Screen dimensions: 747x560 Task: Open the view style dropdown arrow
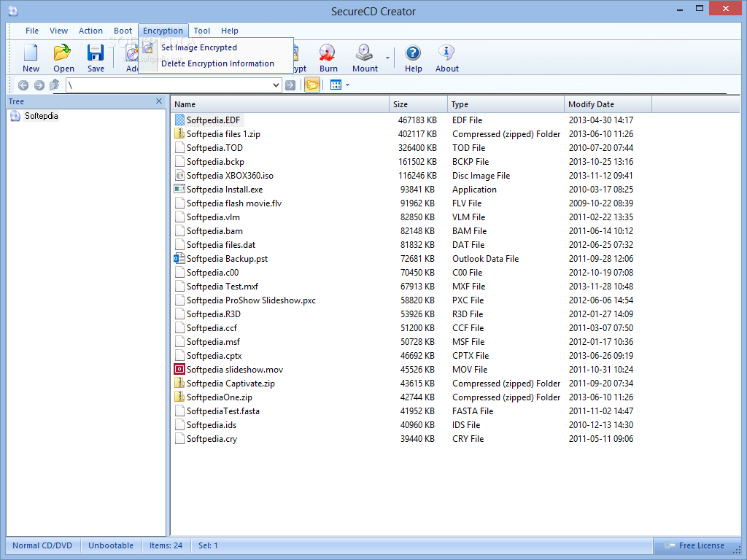point(347,85)
